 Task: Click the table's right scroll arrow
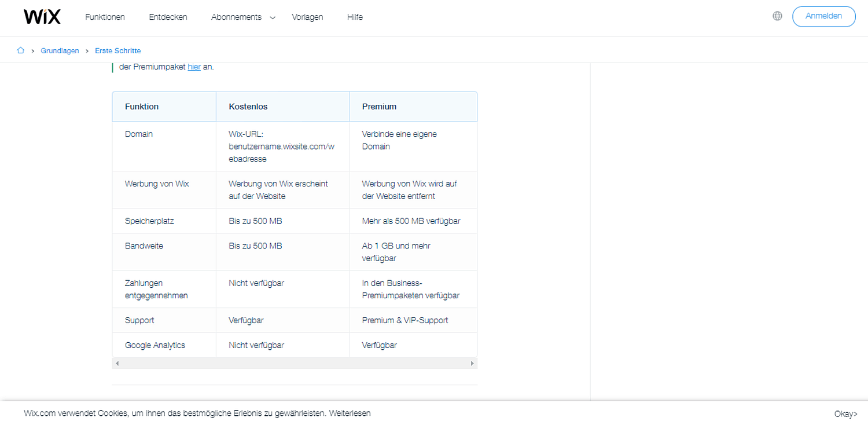point(472,363)
